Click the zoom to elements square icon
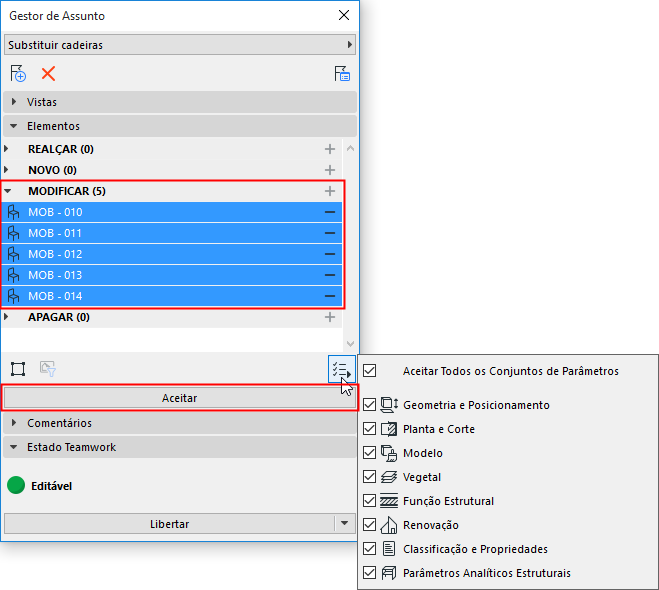The width and height of the screenshot is (659, 590). pyautogui.click(x=18, y=369)
